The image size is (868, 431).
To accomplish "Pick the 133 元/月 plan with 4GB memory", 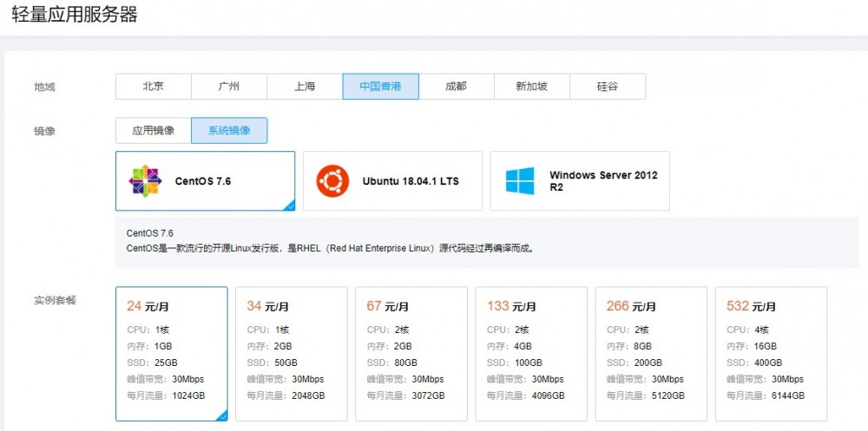I will click(531, 354).
